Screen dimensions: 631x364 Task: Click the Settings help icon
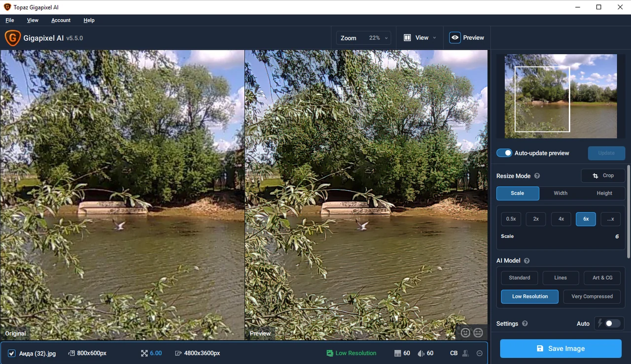point(525,324)
